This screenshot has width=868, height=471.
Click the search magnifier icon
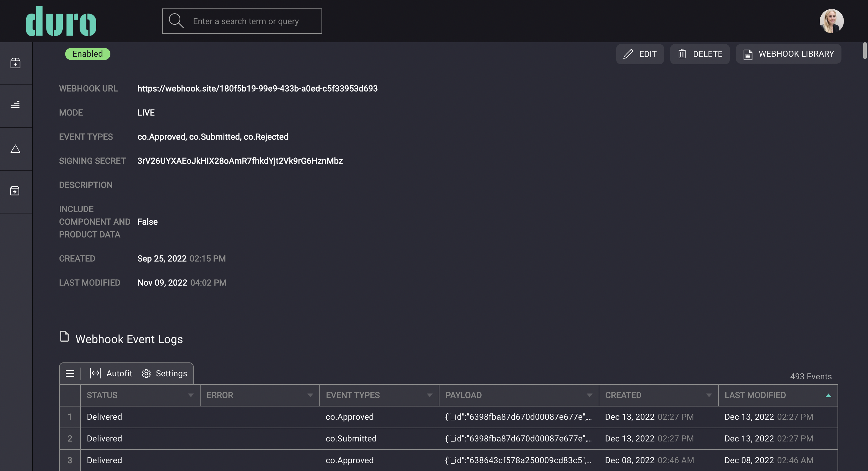[x=176, y=21]
